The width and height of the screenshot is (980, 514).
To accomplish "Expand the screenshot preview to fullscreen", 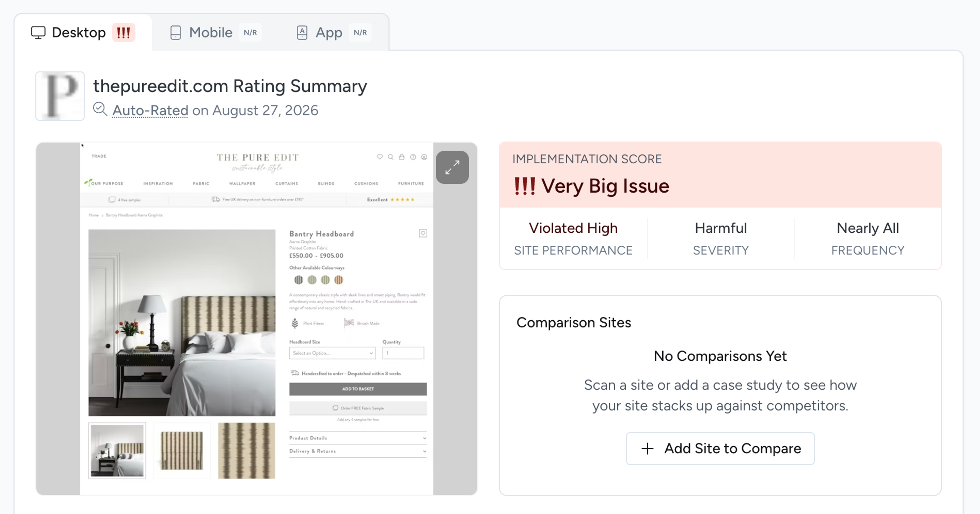I will (x=452, y=167).
